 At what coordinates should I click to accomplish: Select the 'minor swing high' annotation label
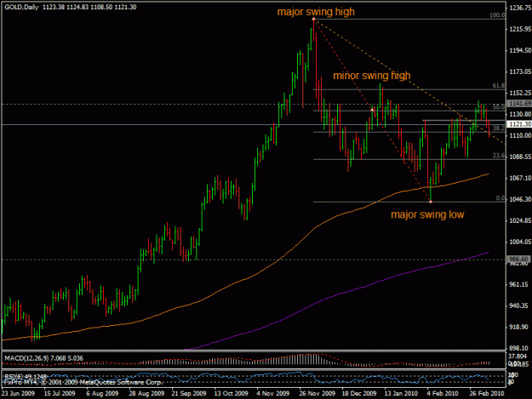(371, 75)
